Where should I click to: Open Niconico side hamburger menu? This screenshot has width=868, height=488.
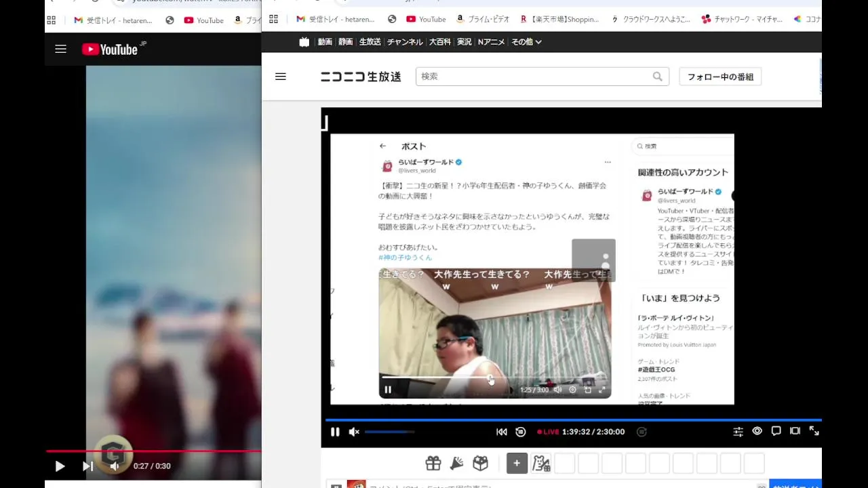(x=281, y=77)
